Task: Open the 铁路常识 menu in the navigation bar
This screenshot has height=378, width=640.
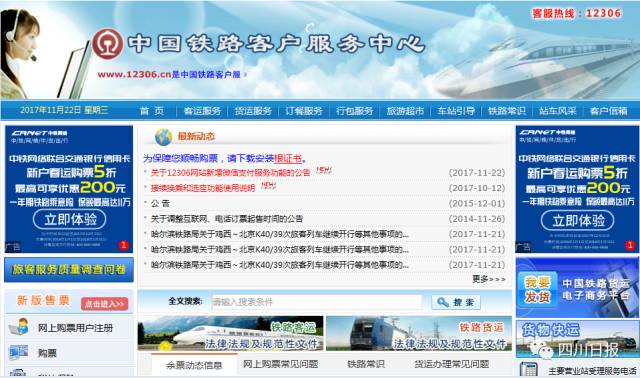Action: pos(507,111)
